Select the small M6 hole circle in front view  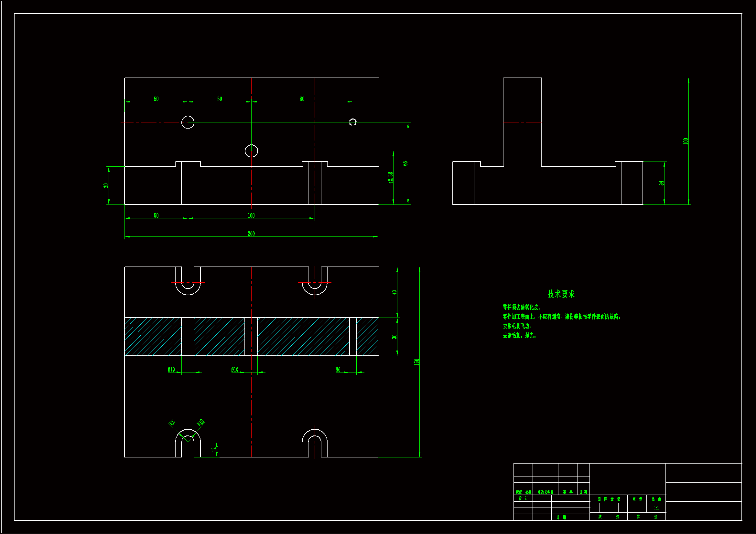pyautogui.click(x=353, y=122)
